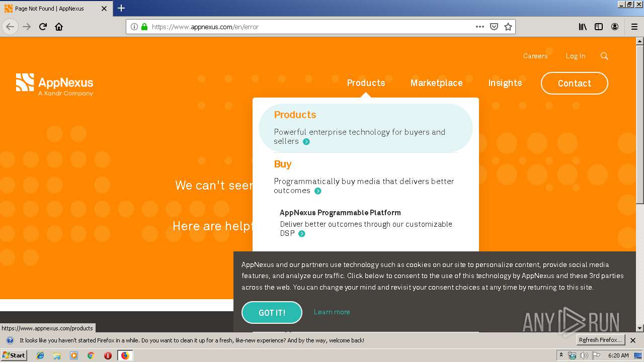
Task: Click the AppNexus logo
Action: click(54, 84)
